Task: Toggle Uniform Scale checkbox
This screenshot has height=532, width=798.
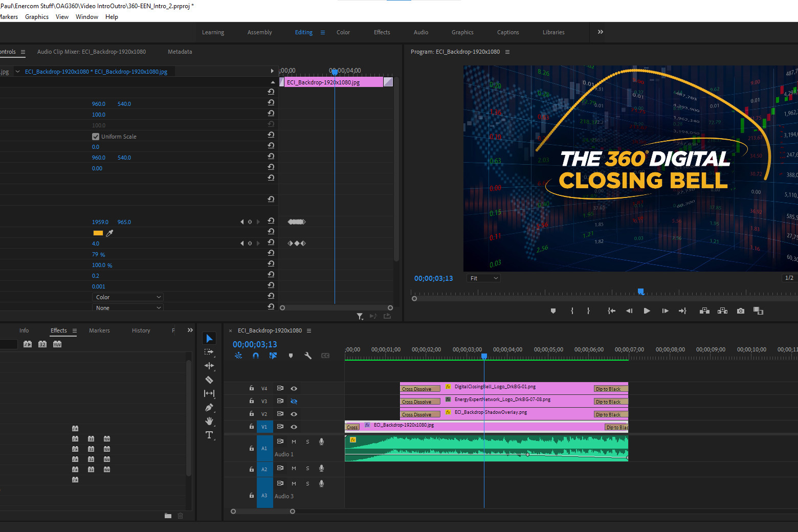Action: (x=96, y=137)
